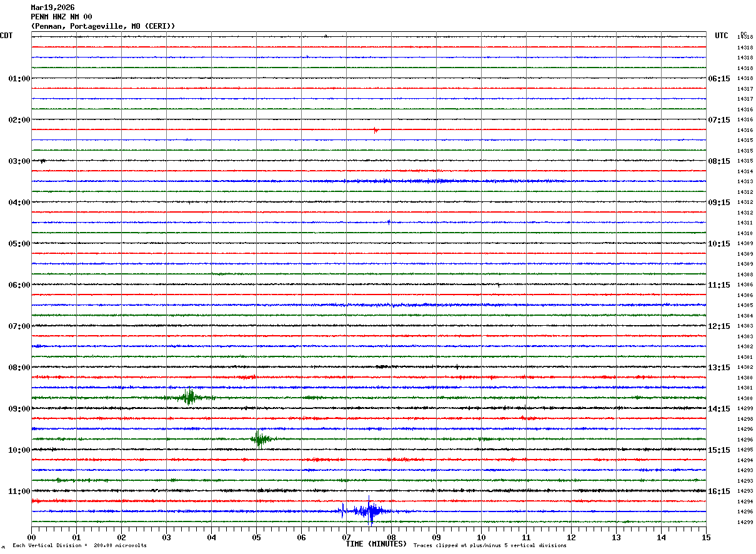Click minute 09 on the bottom time axis
Image resolution: width=756 pixels, height=554 pixels.
436,537
